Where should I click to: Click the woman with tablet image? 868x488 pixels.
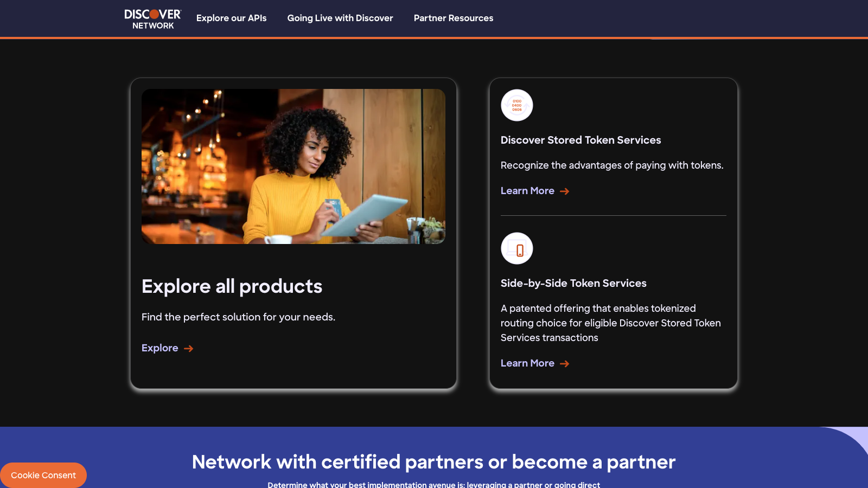point(293,166)
